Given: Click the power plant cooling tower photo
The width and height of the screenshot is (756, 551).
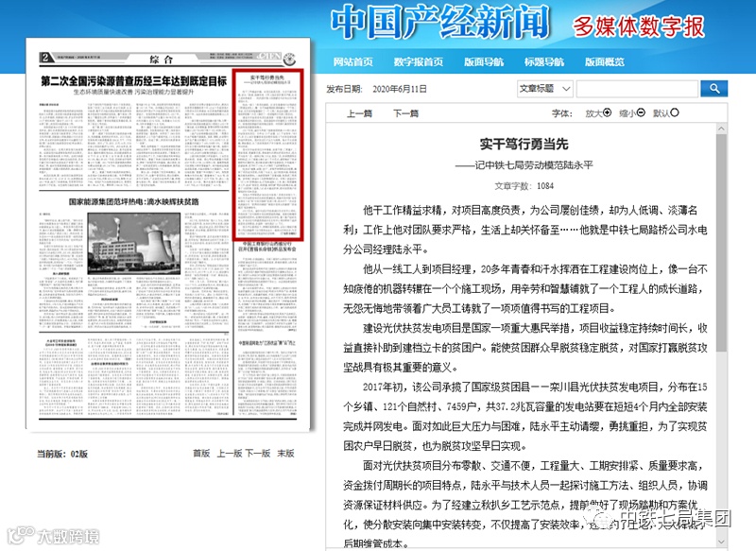Looking at the screenshot, I should (x=134, y=244).
